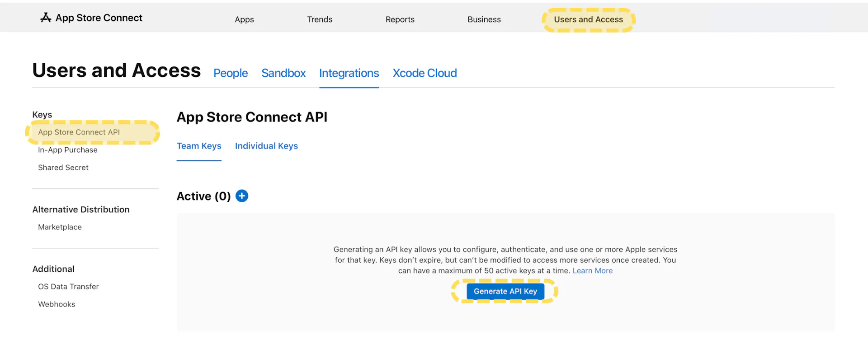Switch to Individual Keys tab
Screen dimensions: 868x349
coord(266,146)
